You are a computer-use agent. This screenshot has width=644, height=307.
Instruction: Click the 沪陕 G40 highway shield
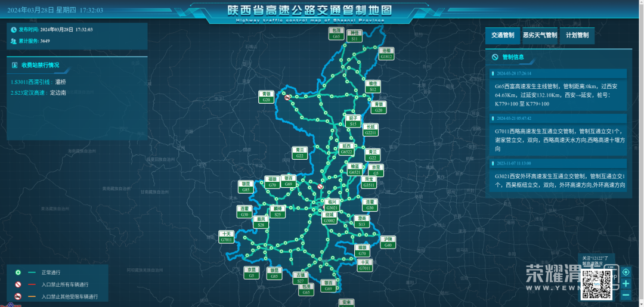tap(388, 241)
